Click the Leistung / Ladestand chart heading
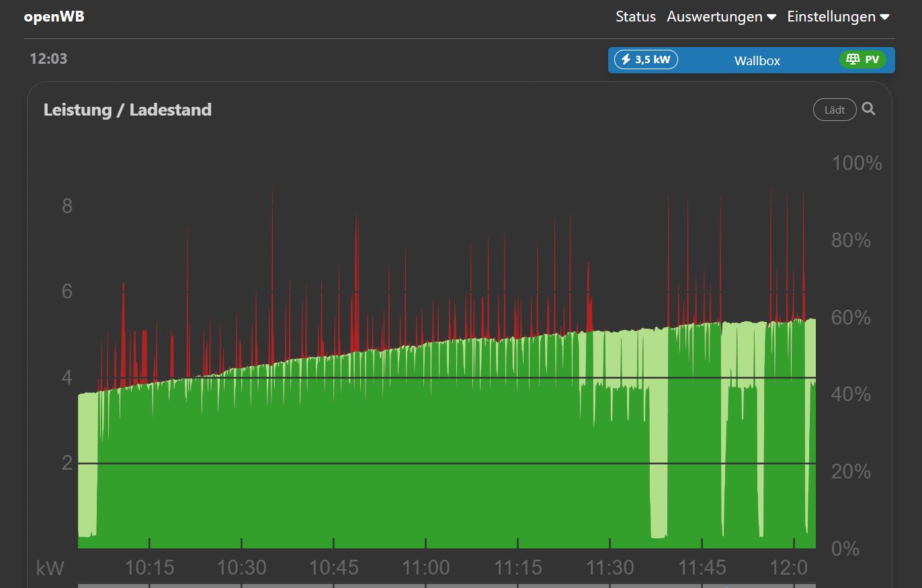This screenshot has width=922, height=588. [128, 110]
